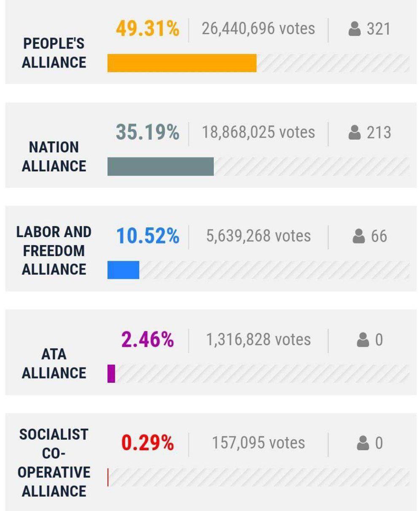Viewport: 420px width, 511px height.
Task: Click the person icon next to 213
Action: (355, 132)
